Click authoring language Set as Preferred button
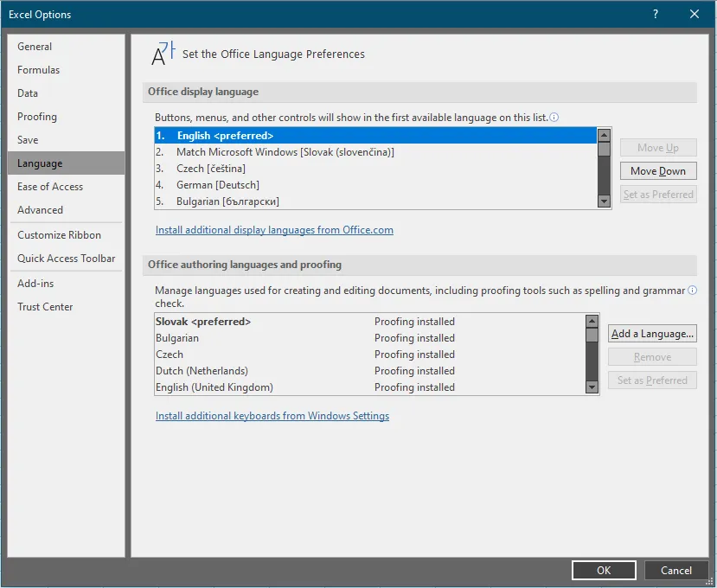Screen dimensions: 717x588 pos(652,380)
